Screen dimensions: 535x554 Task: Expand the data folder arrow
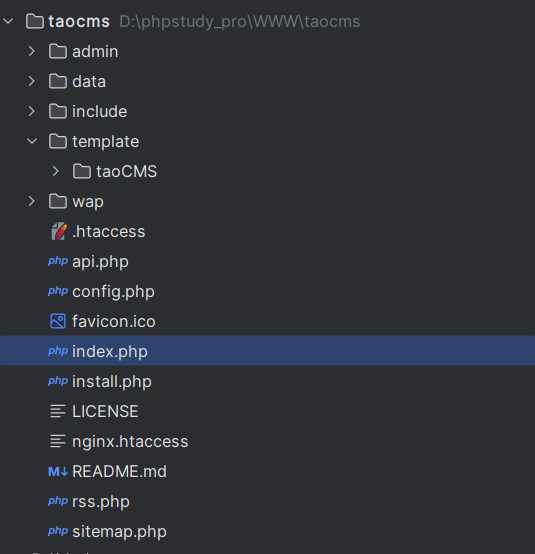[x=31, y=82]
